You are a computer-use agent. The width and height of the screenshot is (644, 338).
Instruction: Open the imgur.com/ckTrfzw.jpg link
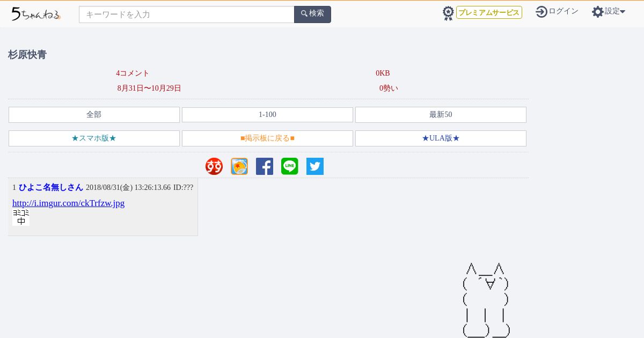click(68, 203)
